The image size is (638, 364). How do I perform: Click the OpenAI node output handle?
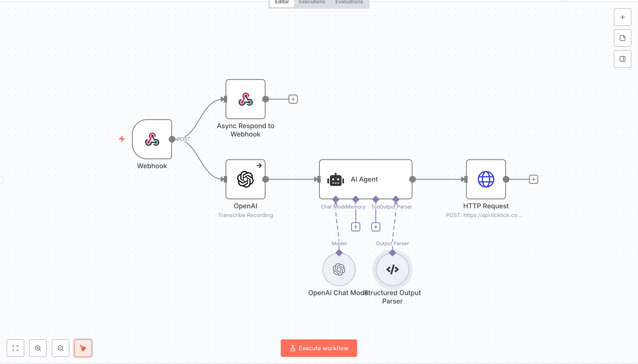[x=266, y=179]
